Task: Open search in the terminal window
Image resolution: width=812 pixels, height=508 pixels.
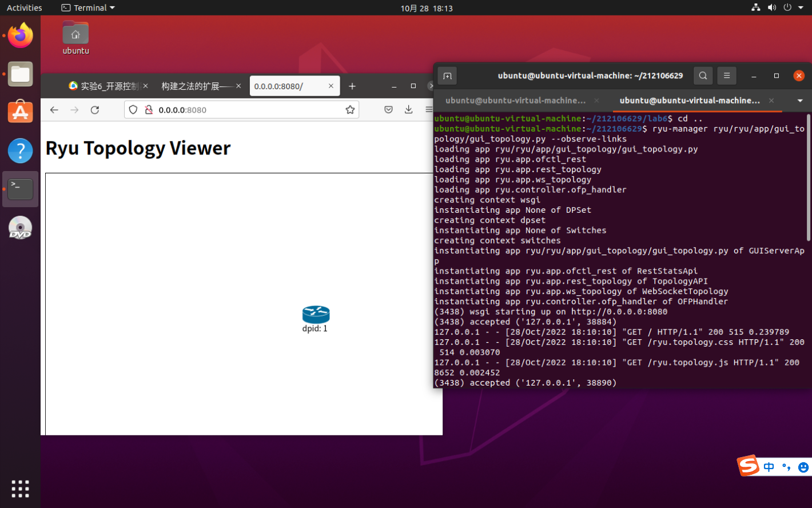Action: pyautogui.click(x=703, y=76)
